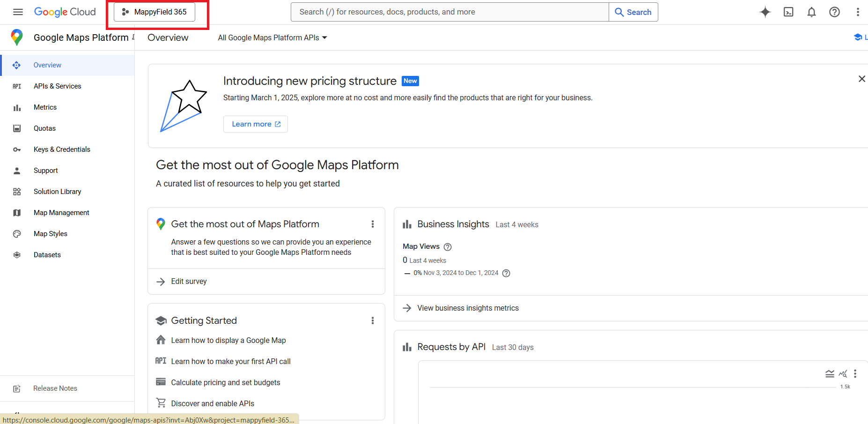The height and width of the screenshot is (424, 868).
Task: Dismiss the new pricing structure banner
Action: 862,79
